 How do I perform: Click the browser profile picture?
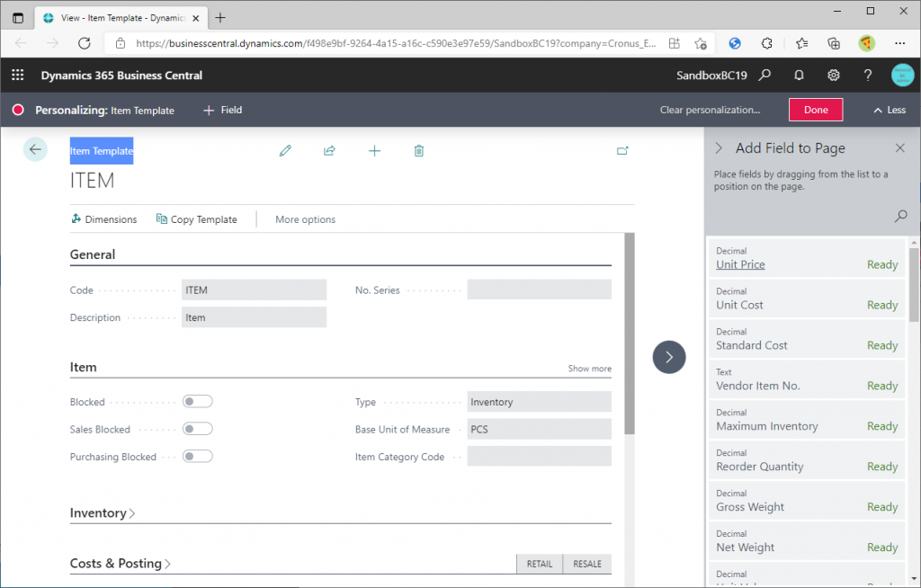(866, 43)
